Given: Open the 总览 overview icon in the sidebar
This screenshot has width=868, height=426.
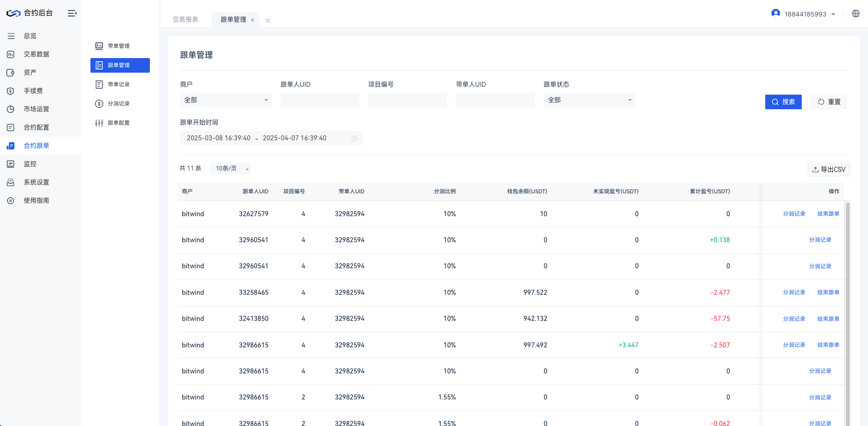Looking at the screenshot, I should (11, 36).
